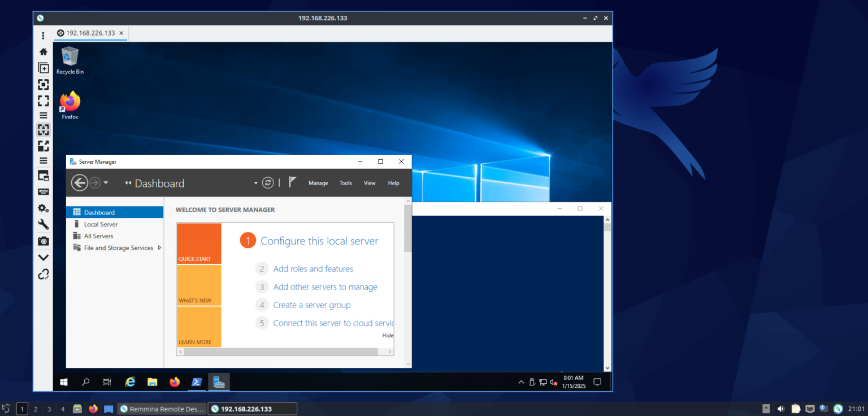Hide the Welcome to Server Manager tile
Image resolution: width=868 pixels, height=416 pixels.
click(x=388, y=335)
